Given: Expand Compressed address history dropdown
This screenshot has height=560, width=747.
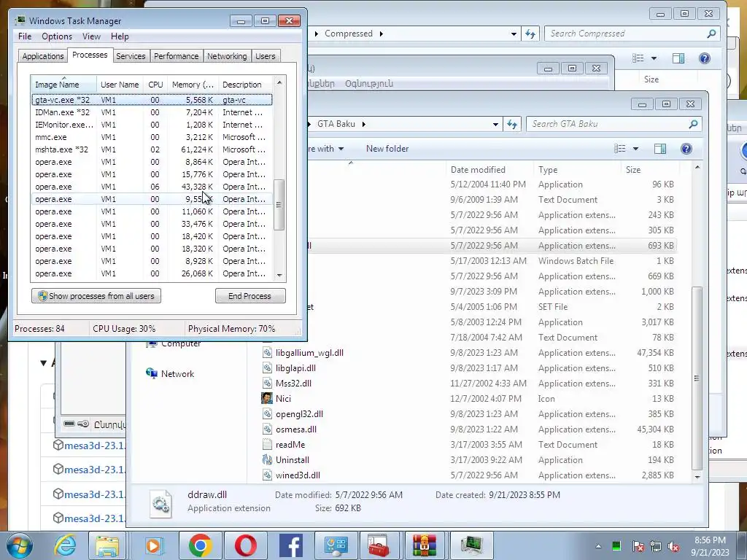Looking at the screenshot, I should 514,34.
